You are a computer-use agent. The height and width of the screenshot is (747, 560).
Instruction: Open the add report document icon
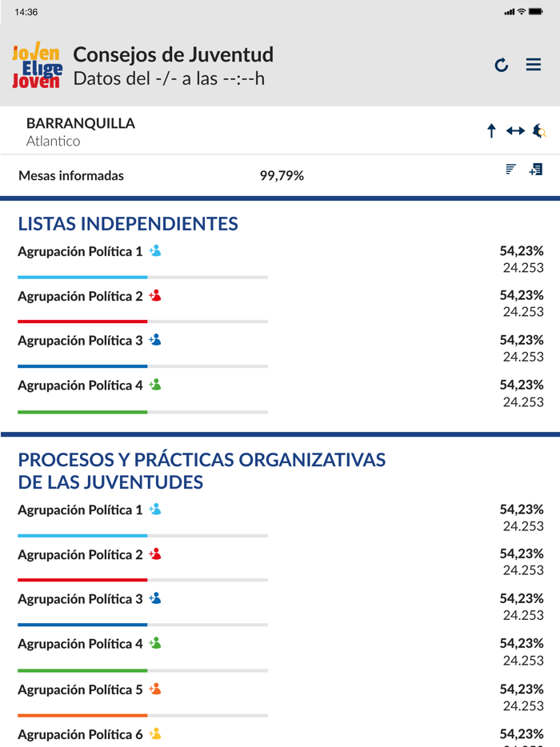pos(536,170)
